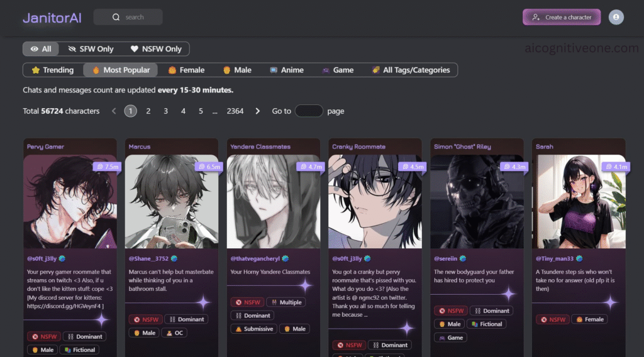Select the Male category tab

pos(237,70)
